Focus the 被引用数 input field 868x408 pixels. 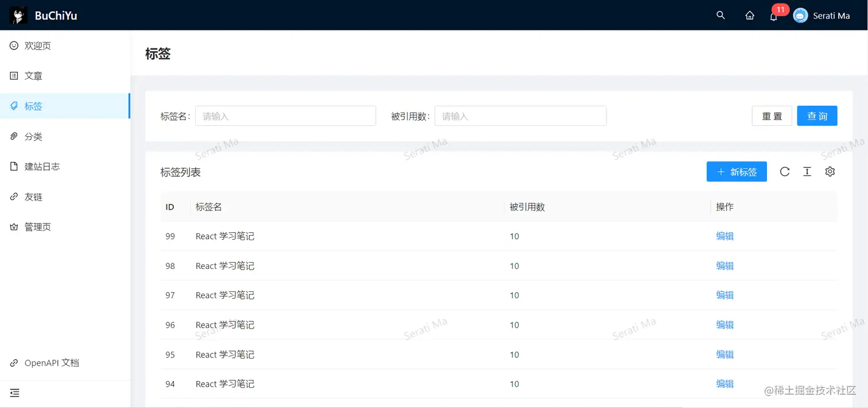521,116
